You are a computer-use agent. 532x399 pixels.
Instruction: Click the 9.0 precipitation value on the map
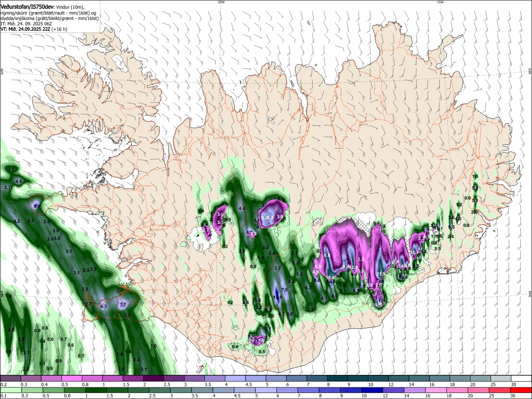click(37, 206)
